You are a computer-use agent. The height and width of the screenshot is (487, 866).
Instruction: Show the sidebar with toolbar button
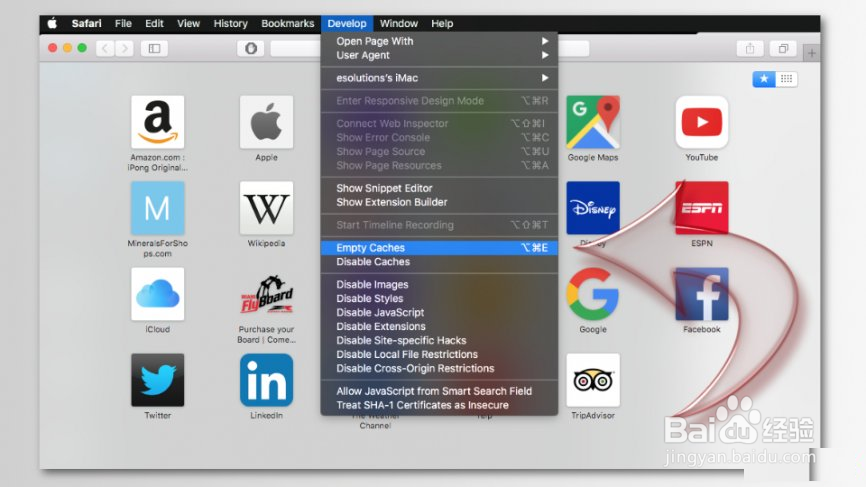154,49
